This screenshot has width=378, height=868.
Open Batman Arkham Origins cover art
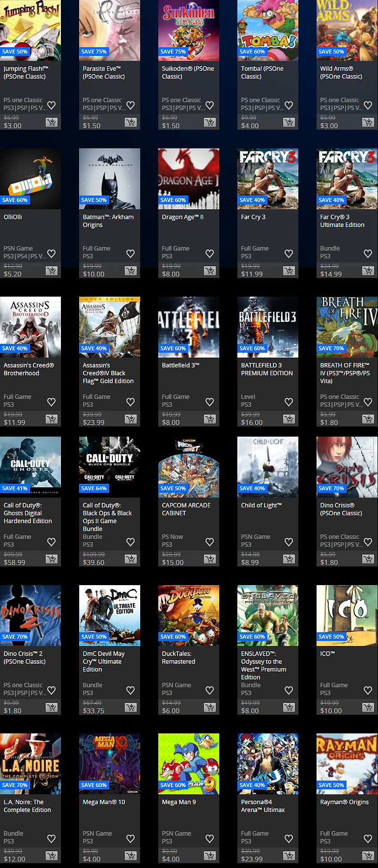pyautogui.click(x=110, y=179)
